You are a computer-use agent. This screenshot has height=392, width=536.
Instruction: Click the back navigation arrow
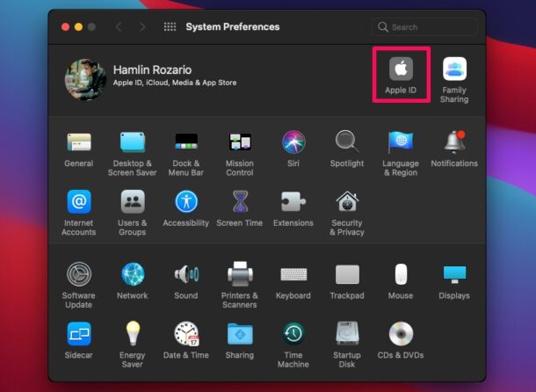(119, 27)
